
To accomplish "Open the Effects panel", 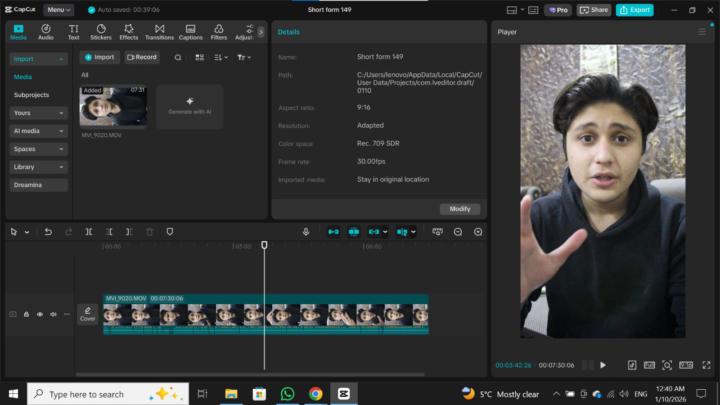I will pyautogui.click(x=129, y=31).
